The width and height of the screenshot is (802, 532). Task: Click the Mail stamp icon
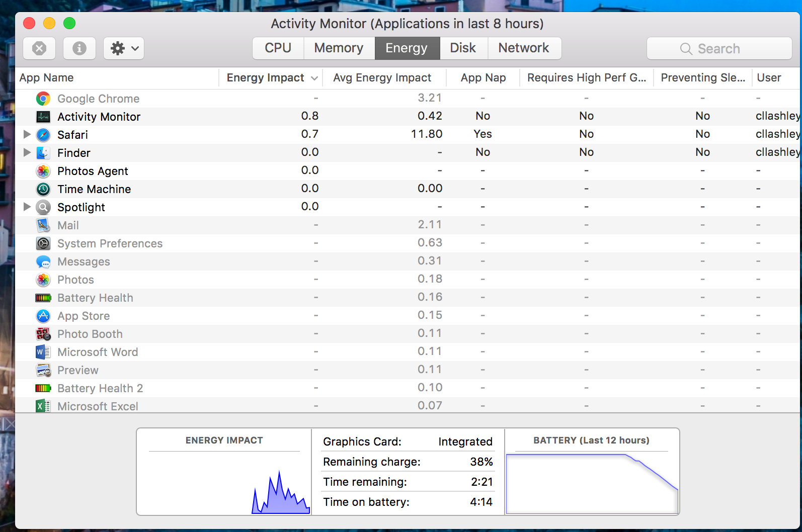[43, 225]
